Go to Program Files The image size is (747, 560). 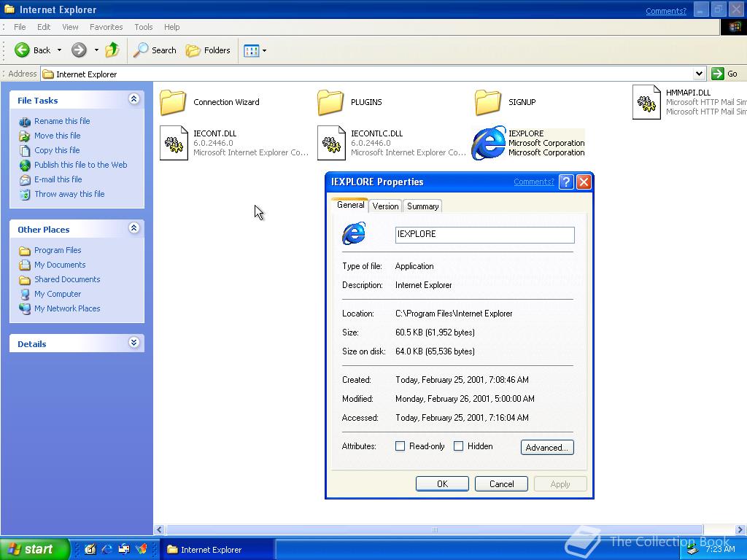[x=58, y=250]
